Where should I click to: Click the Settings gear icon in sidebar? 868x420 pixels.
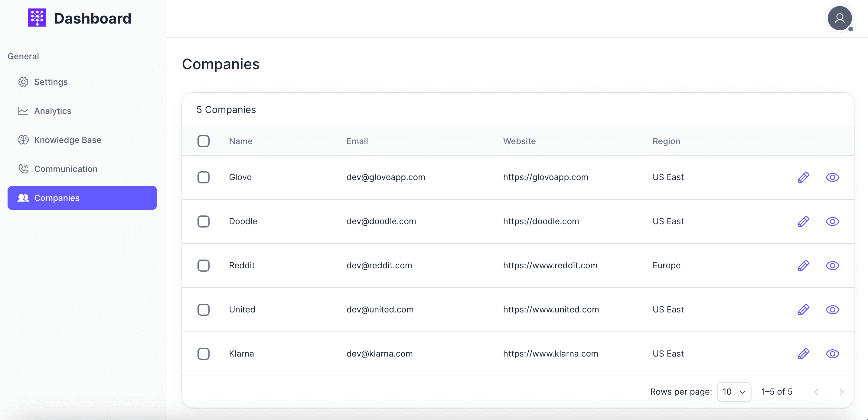(23, 82)
